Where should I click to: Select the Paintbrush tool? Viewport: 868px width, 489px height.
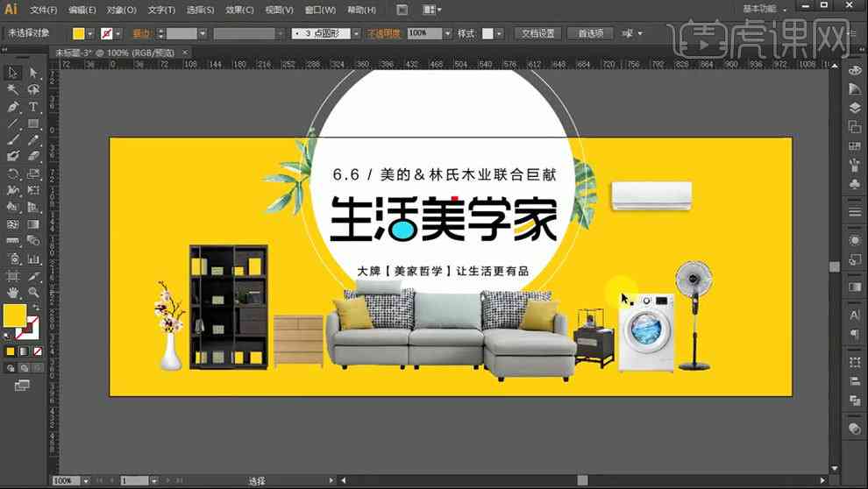point(13,140)
